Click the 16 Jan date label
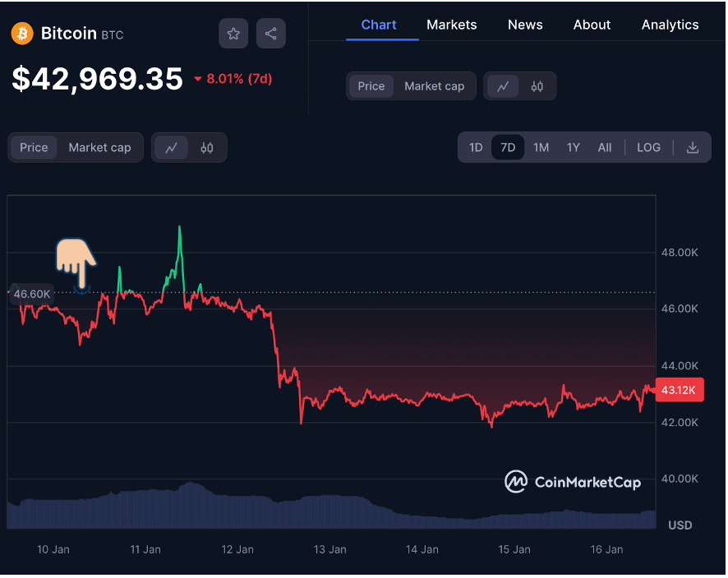The image size is (728, 578). (607, 550)
